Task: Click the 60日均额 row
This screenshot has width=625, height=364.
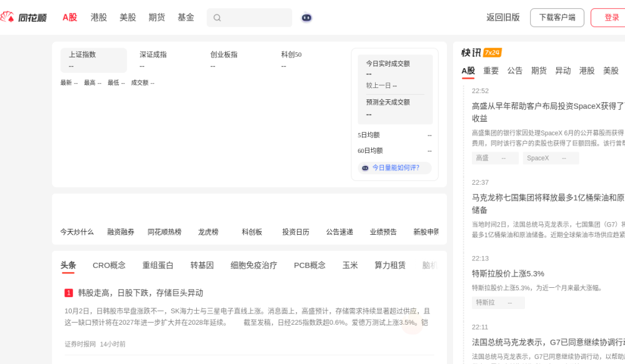Action: [394, 151]
